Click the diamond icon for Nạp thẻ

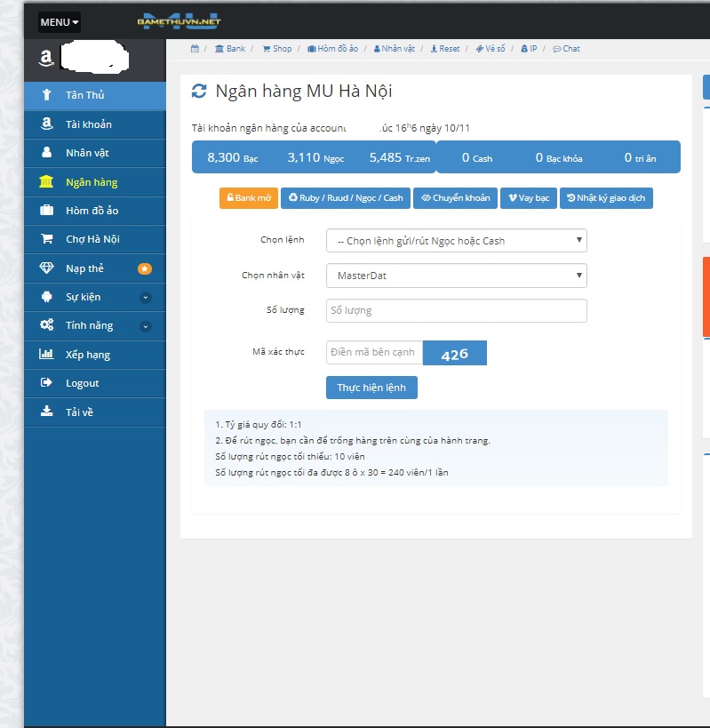click(x=46, y=268)
